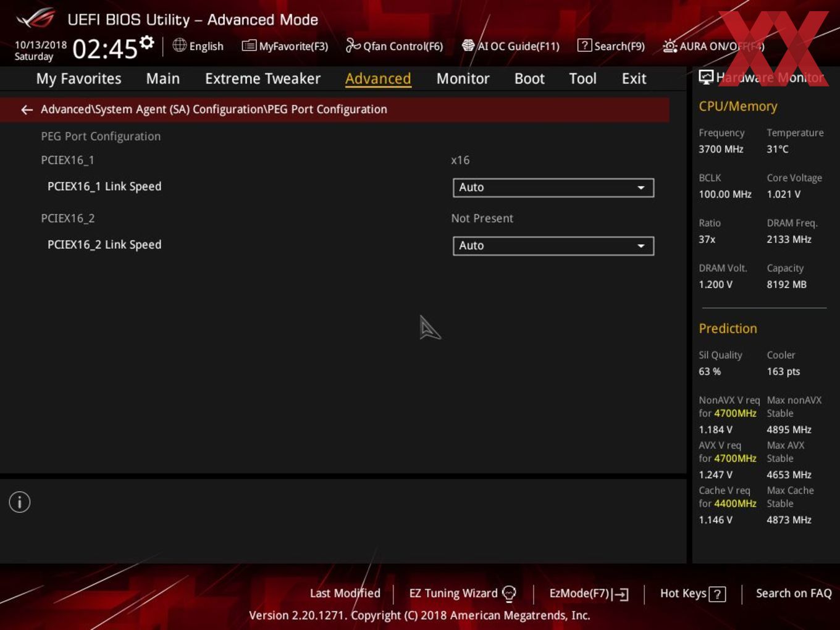Open PCIEX16_2 Link Speed dropdown
Image resolution: width=840 pixels, height=630 pixels.
pos(553,246)
